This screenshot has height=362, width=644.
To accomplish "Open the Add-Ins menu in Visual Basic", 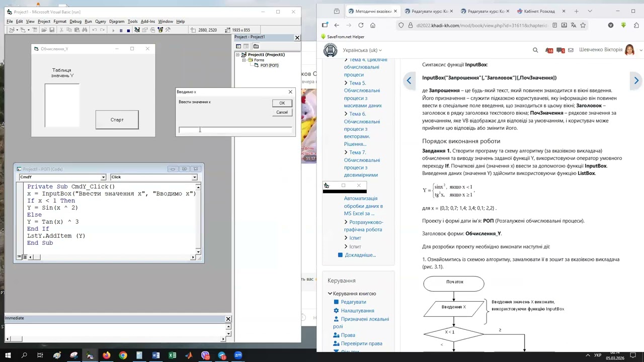I will click(x=148, y=22).
